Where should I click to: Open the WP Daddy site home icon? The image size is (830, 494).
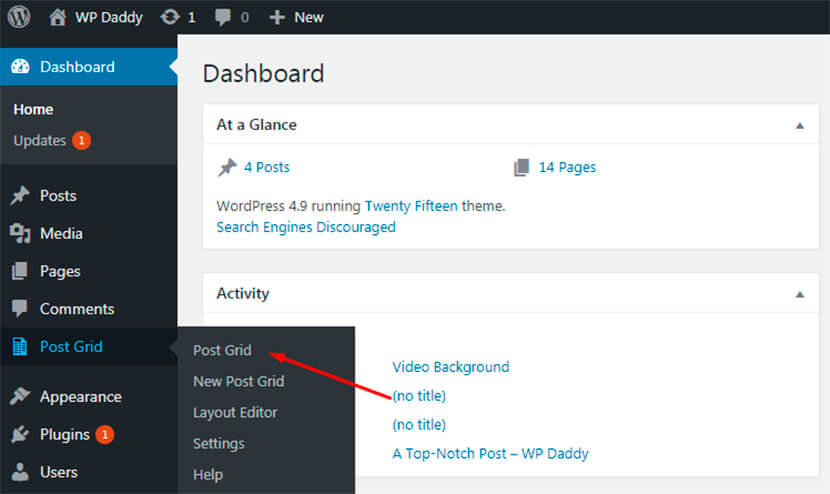point(57,17)
